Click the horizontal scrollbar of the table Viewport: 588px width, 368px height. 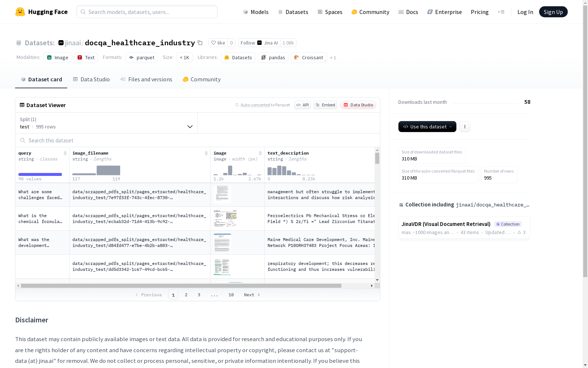coord(181,286)
